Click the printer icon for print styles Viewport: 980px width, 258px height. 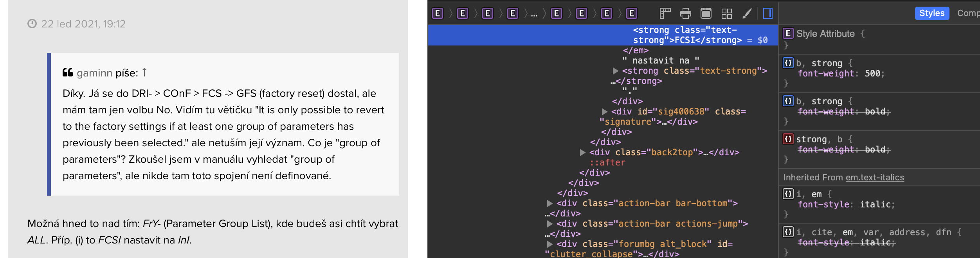tap(685, 14)
